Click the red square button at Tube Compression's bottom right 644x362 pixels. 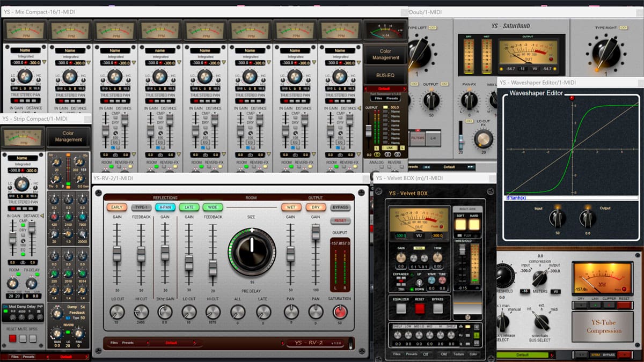624,355
